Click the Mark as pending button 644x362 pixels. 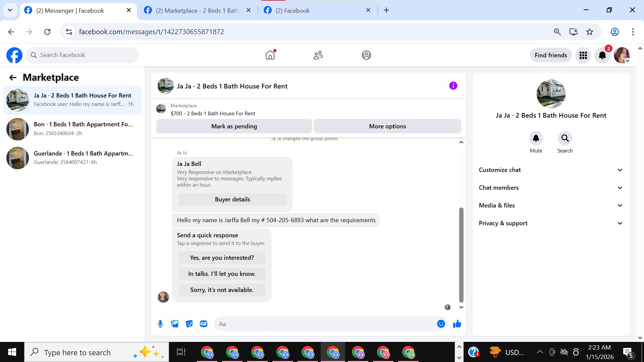(234, 126)
